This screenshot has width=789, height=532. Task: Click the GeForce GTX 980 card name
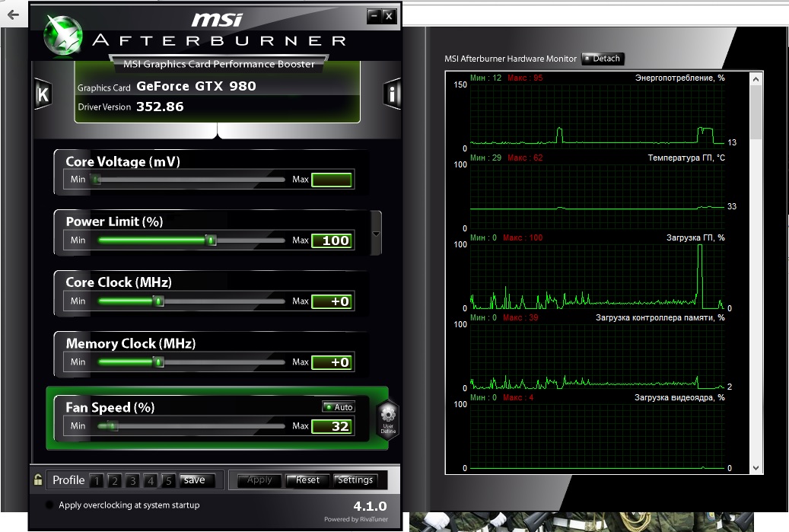(196, 86)
